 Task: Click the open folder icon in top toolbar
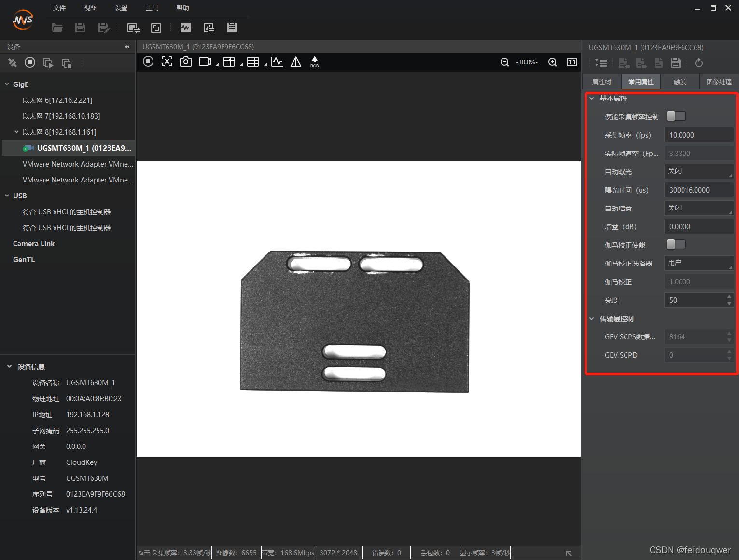click(x=57, y=28)
